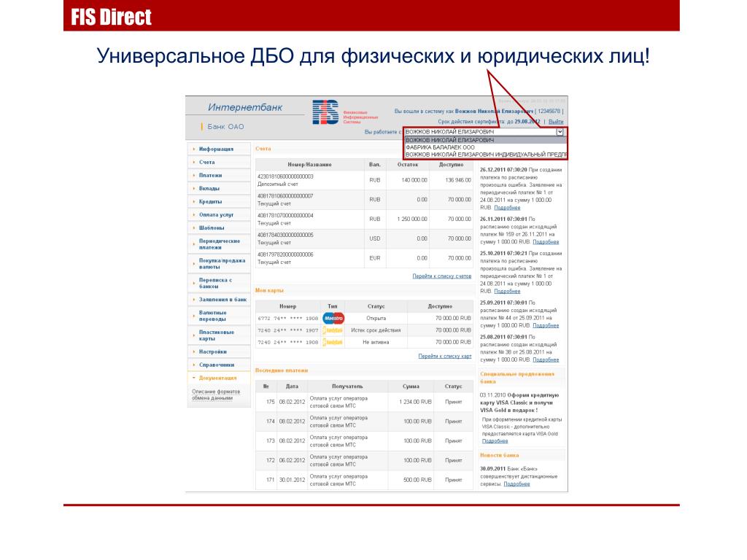This screenshot has height=560, width=747.
Task: Open Валютные переводы menu item
Action: (x=219, y=316)
